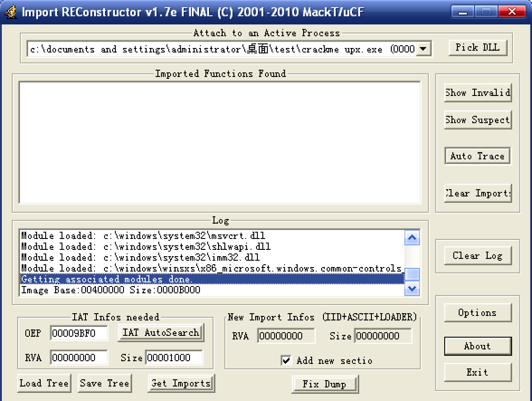This screenshot has width=532, height=401.
Task: Load a saved import tree
Action: pos(44,383)
